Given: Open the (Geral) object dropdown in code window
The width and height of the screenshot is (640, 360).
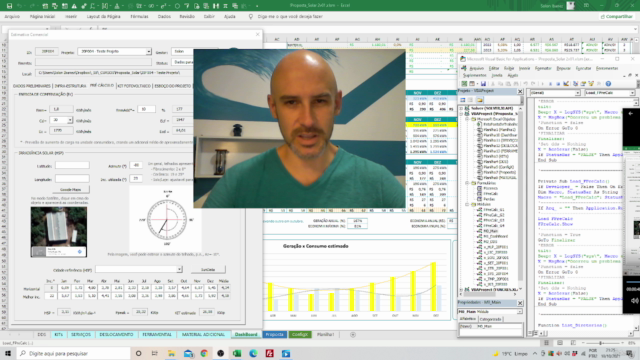Looking at the screenshot, I should point(577,93).
